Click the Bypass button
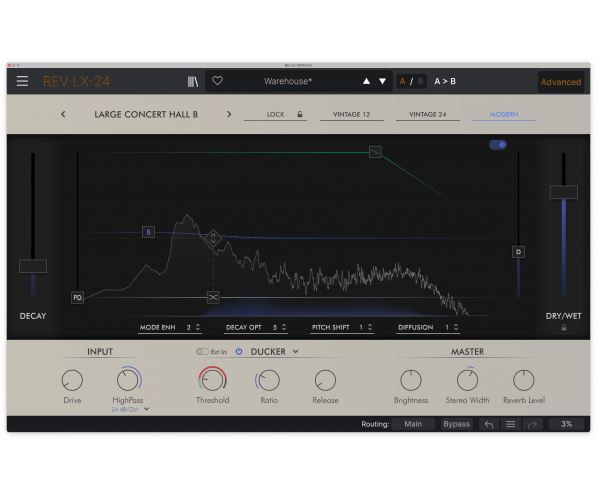 coord(457,424)
